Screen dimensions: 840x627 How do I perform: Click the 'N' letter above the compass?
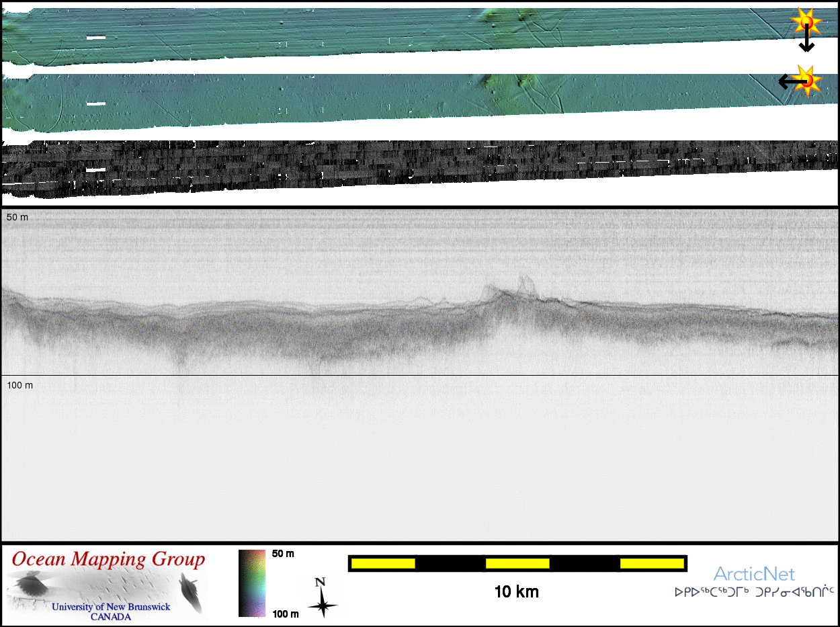pyautogui.click(x=321, y=582)
